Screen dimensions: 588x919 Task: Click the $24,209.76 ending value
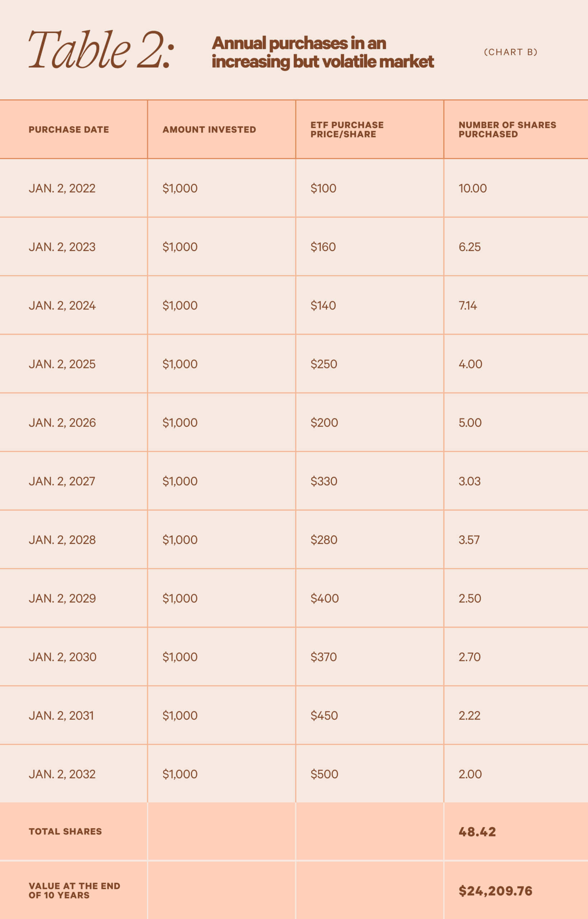(495, 891)
